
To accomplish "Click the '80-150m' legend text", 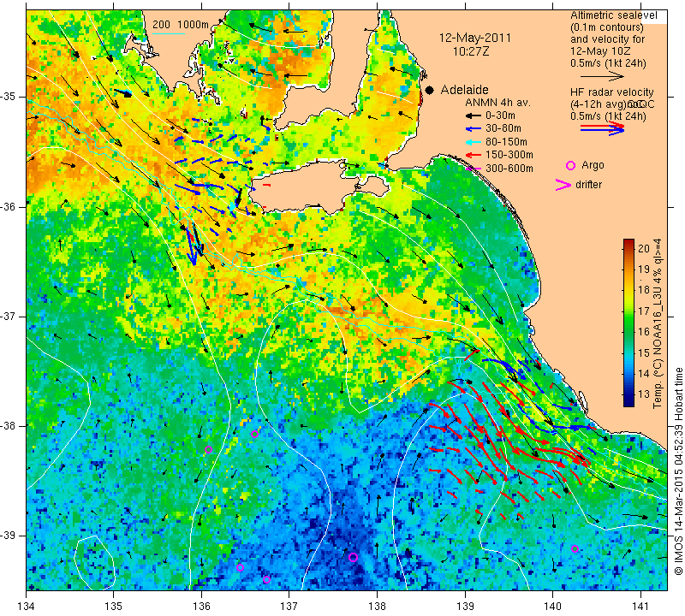I will 506,142.
